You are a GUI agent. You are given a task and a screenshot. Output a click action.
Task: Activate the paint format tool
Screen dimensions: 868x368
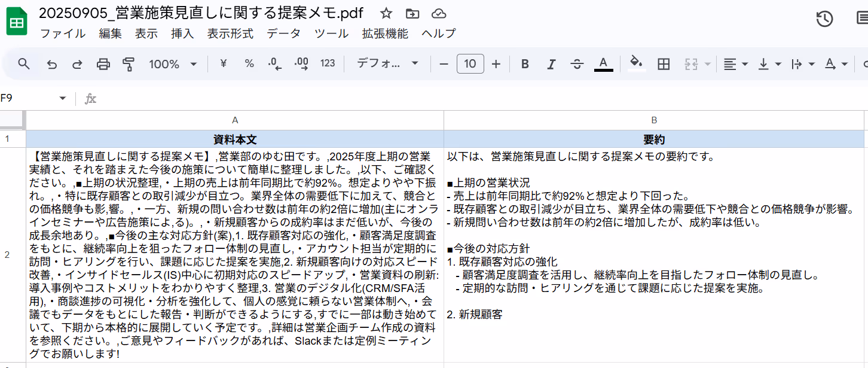tap(129, 64)
